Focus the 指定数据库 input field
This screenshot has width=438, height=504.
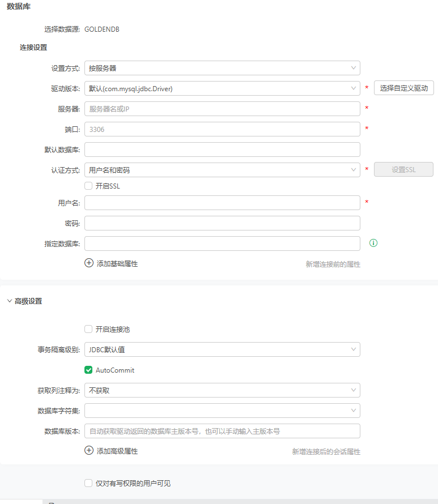tap(222, 244)
